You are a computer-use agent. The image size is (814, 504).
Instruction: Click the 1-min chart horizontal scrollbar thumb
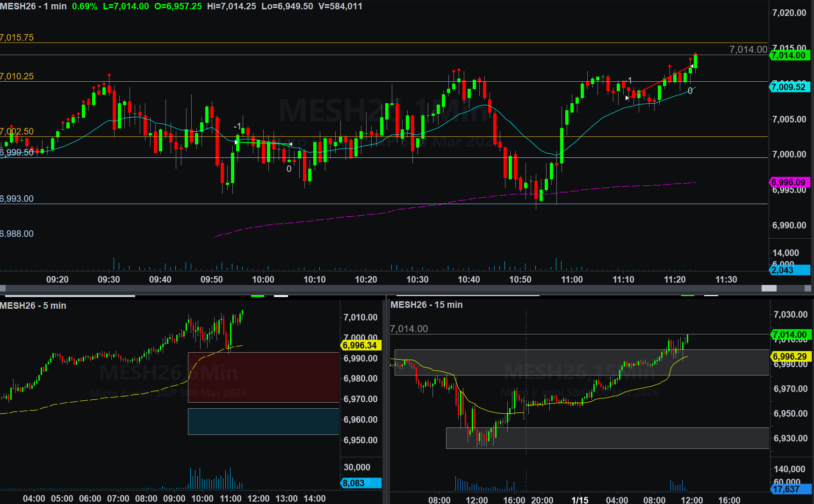[x=769, y=288]
